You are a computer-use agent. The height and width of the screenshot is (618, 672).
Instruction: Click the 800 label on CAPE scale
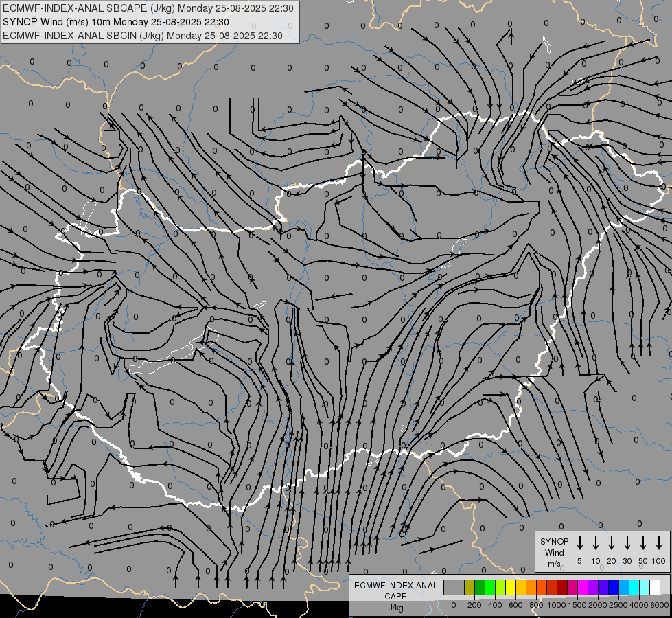coord(536,605)
